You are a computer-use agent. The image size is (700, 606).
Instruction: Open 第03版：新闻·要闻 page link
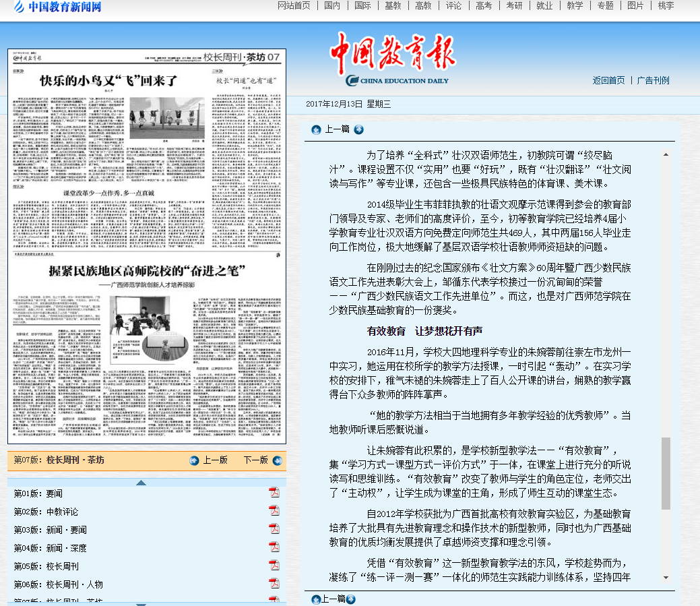click(51, 530)
